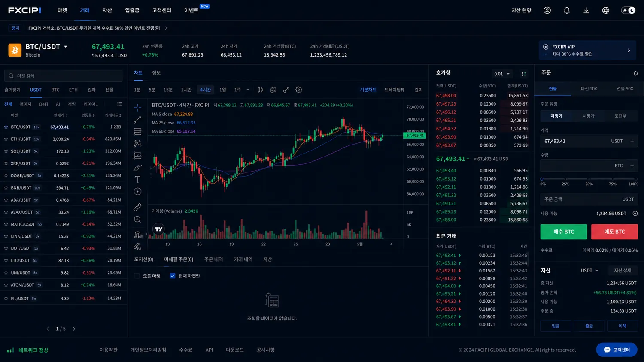Set quantity slider to 100%
Viewport: 644px width, 362px height.
point(636,179)
